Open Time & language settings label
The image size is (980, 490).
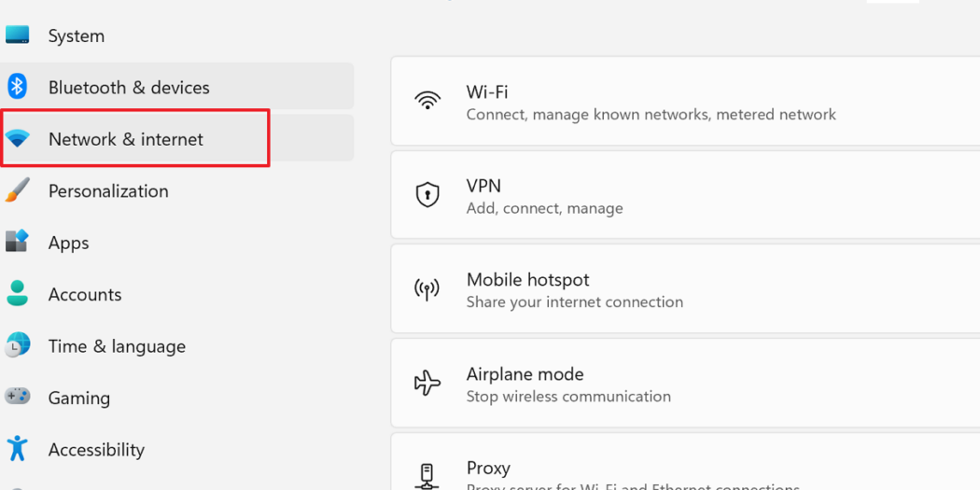pyautogui.click(x=117, y=346)
